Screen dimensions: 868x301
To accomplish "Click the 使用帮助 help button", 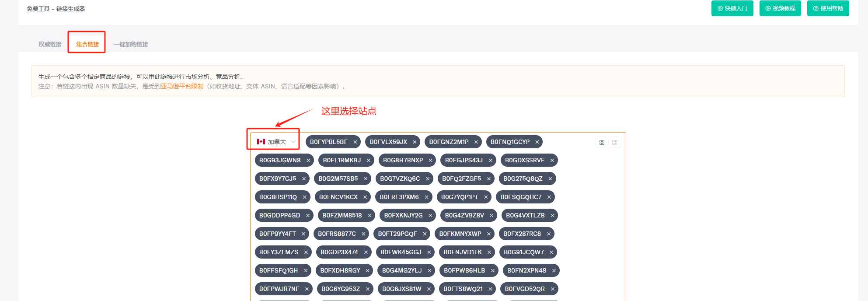I will [x=828, y=8].
